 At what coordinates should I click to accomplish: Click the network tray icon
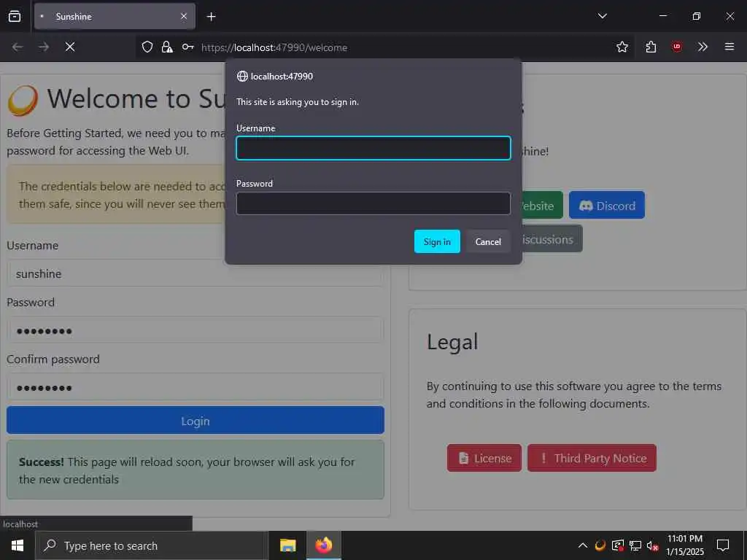pos(635,545)
